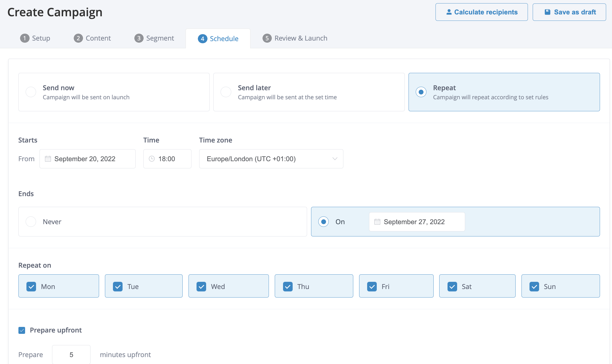Viewport: 612px width, 364px height.
Task: Click the Prepare minutes upfront input field
Action: point(71,355)
